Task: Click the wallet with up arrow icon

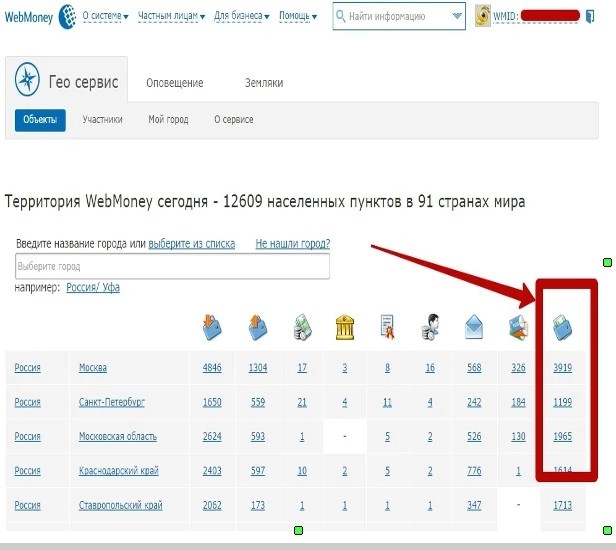Action: click(258, 326)
